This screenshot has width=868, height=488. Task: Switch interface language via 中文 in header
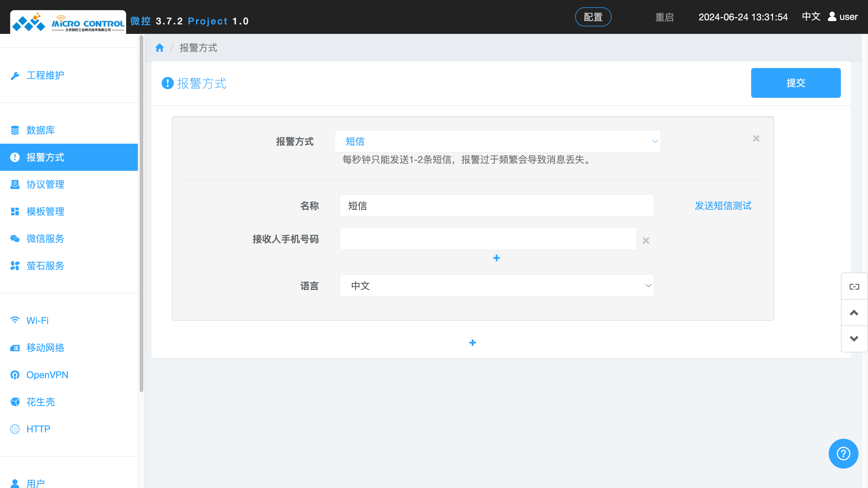pos(811,16)
